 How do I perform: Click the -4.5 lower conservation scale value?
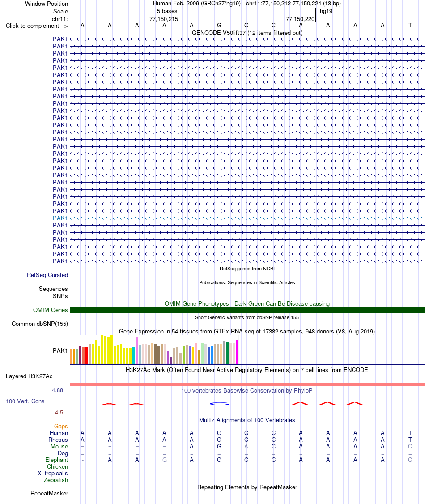point(58,413)
